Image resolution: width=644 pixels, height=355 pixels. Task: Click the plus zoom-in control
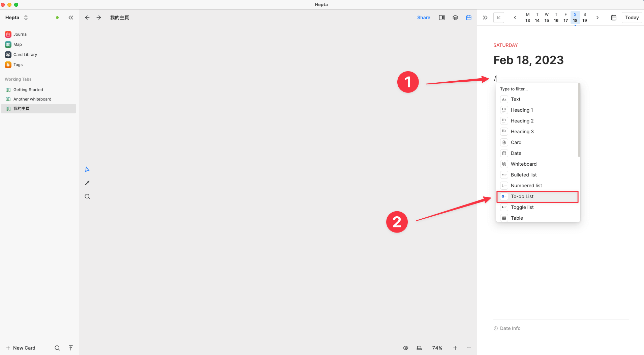(455, 348)
